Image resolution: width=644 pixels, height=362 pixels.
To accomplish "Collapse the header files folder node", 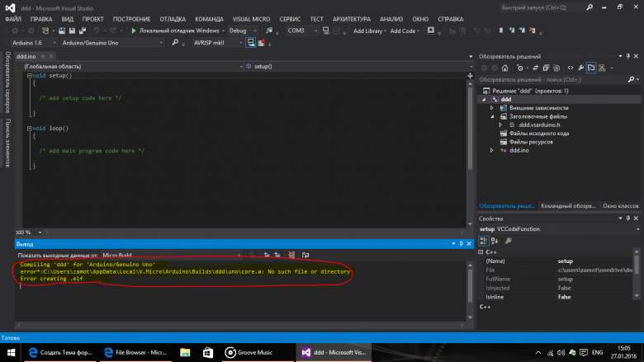I will click(x=491, y=116).
